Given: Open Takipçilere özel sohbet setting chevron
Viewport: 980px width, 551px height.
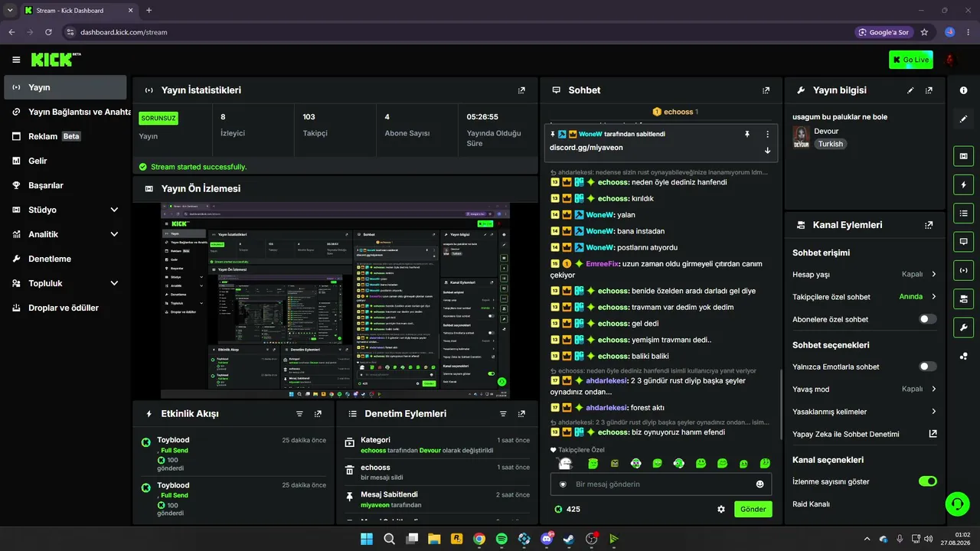Looking at the screenshot, I should pos(933,296).
